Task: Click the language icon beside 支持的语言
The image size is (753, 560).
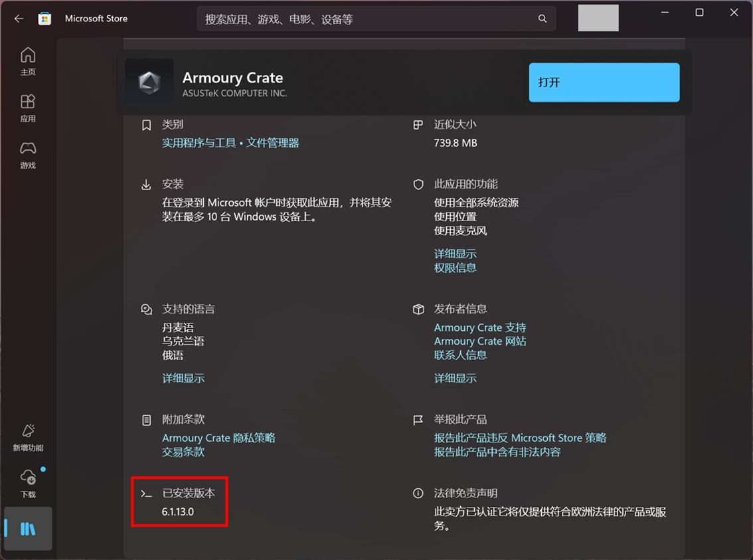Action: 147,310
